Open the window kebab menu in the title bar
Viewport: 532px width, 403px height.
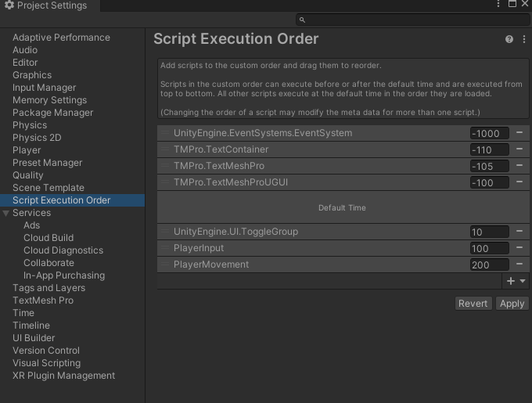tap(498, 4)
